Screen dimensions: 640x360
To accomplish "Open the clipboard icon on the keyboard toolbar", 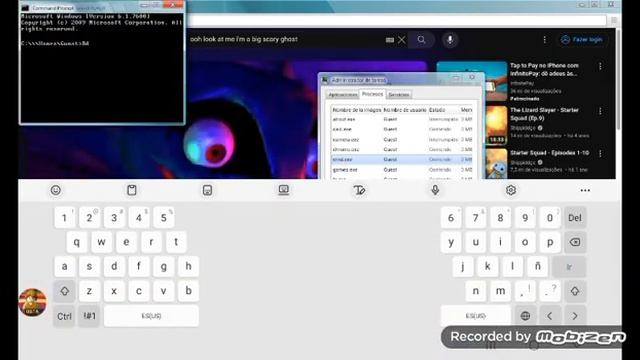I will (131, 190).
